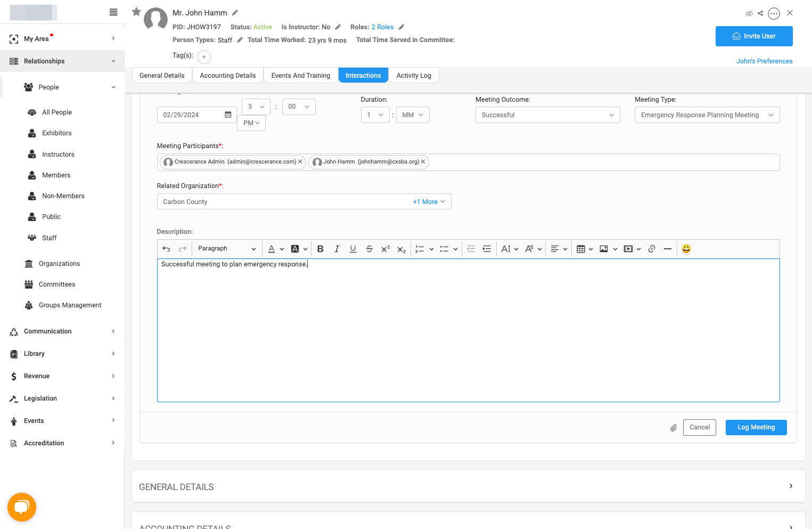Collapse the sidebar with hamburger menu icon

113,12
